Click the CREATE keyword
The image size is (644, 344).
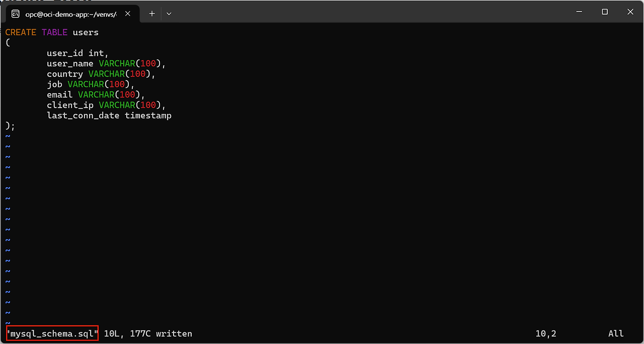pyautogui.click(x=21, y=32)
